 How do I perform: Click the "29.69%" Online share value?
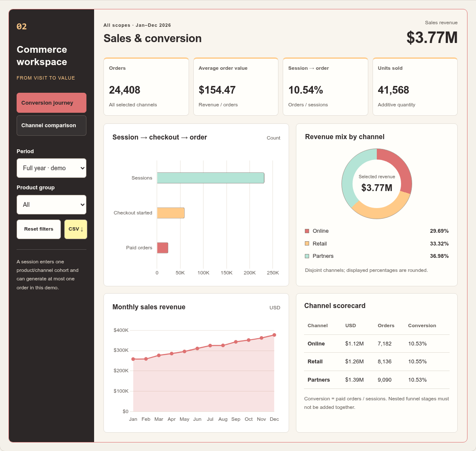click(x=439, y=231)
